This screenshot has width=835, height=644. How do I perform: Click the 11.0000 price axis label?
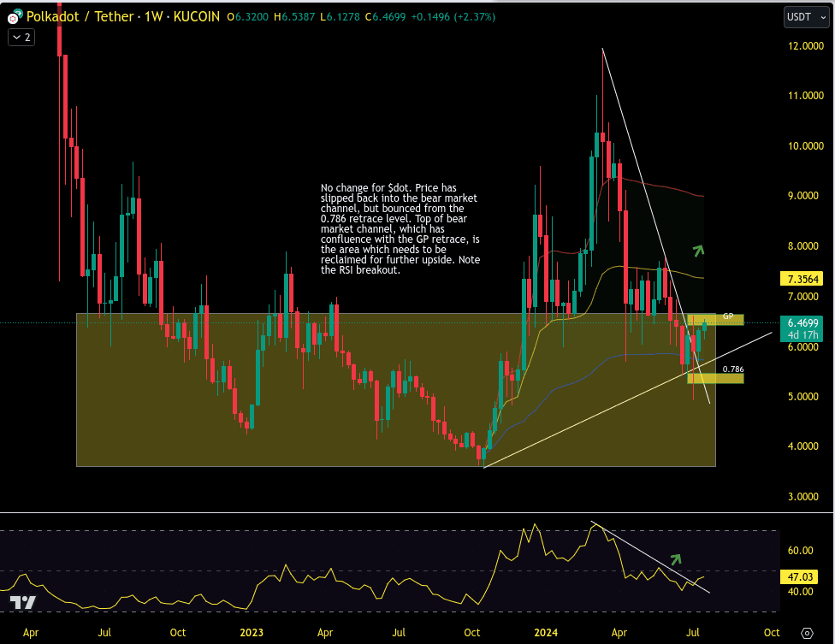[x=806, y=96]
